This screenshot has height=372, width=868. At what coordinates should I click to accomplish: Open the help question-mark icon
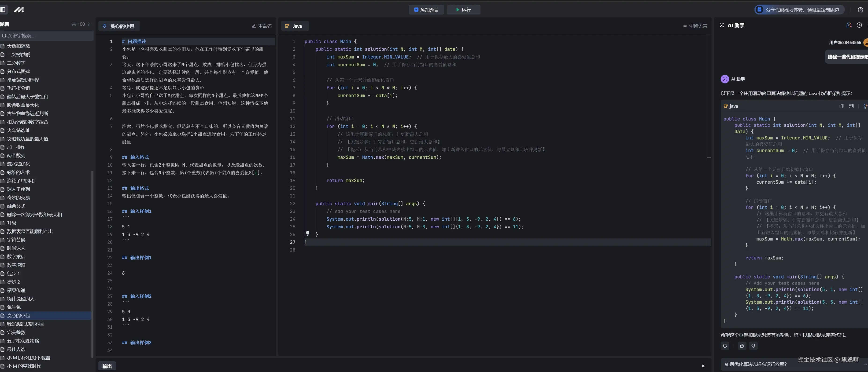(x=860, y=10)
